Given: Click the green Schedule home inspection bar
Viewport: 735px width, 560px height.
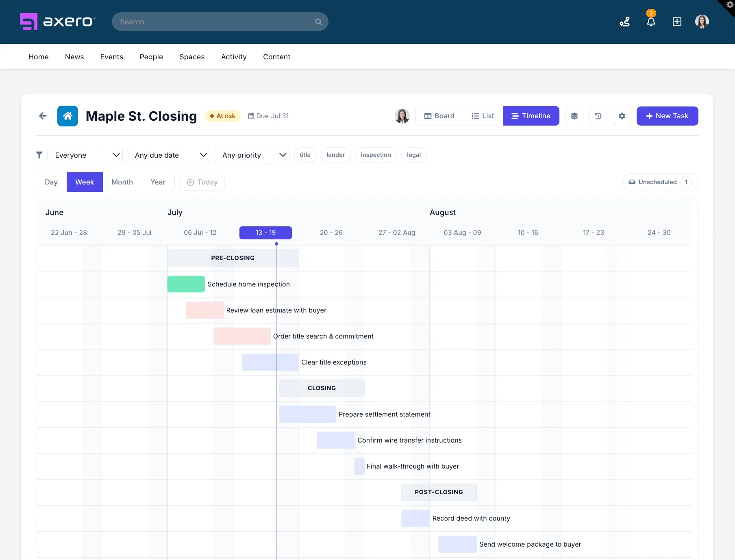Looking at the screenshot, I should [x=186, y=284].
